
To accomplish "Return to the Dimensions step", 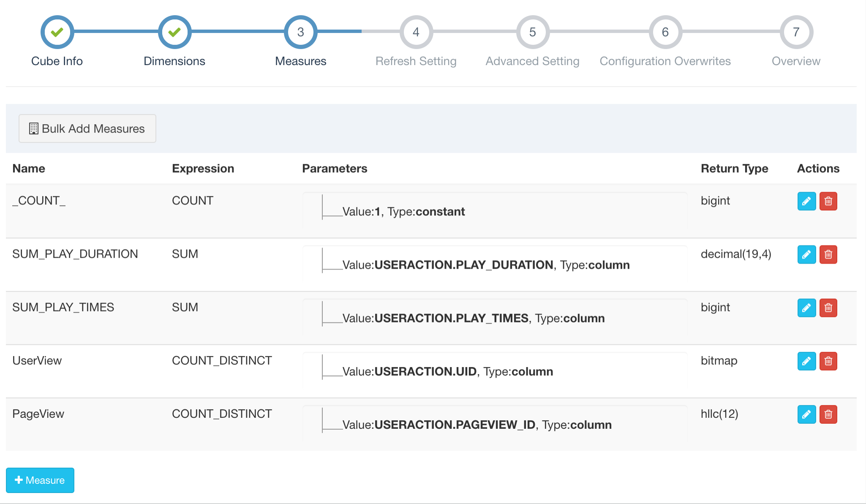I will pos(174,32).
